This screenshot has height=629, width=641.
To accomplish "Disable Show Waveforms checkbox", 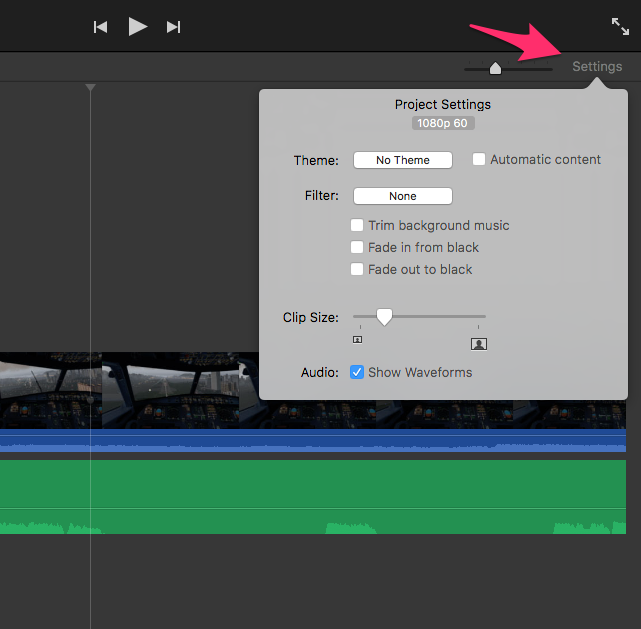I will tap(357, 372).
